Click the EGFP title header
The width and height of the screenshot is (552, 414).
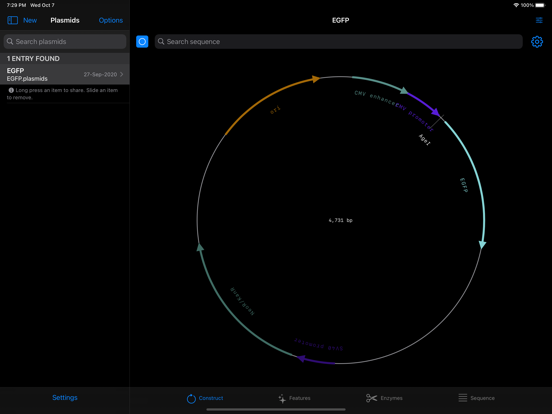coord(340,20)
